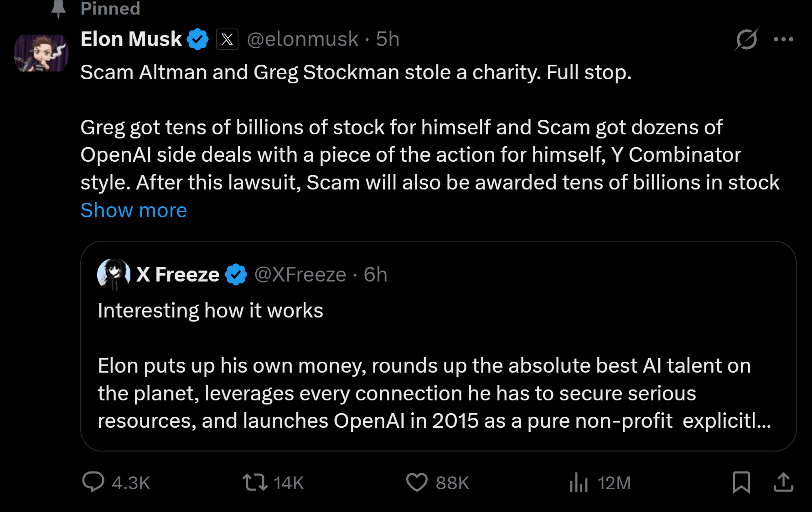This screenshot has height=512, width=812.
Task: Click the 5h post timestamp
Action: tap(388, 39)
